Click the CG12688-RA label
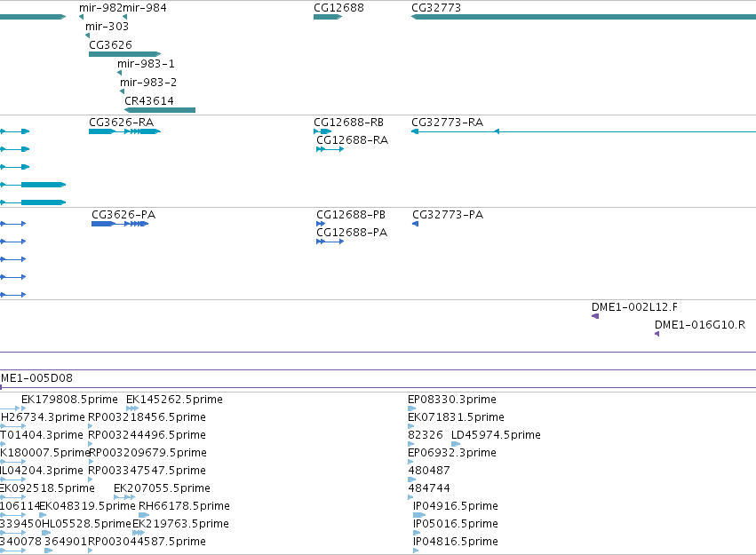Viewport: 756px width, 555px height. (353, 140)
